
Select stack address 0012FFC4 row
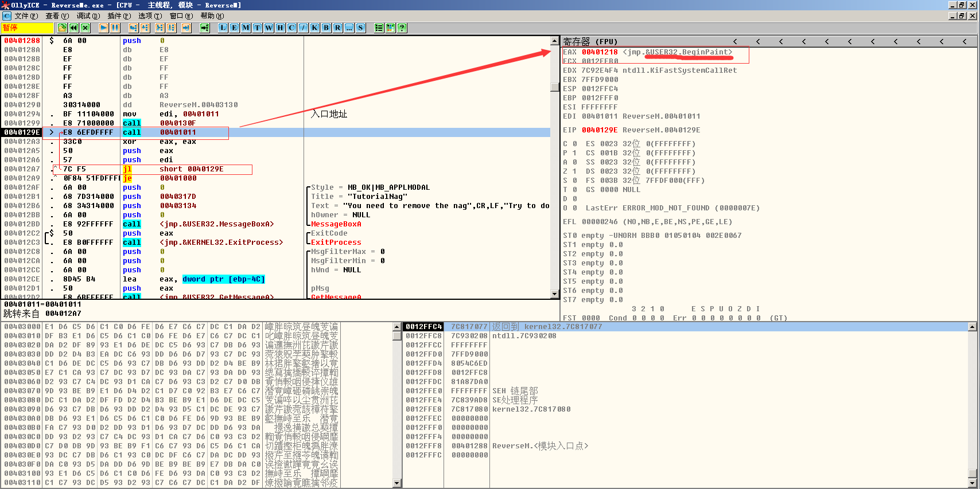685,327
